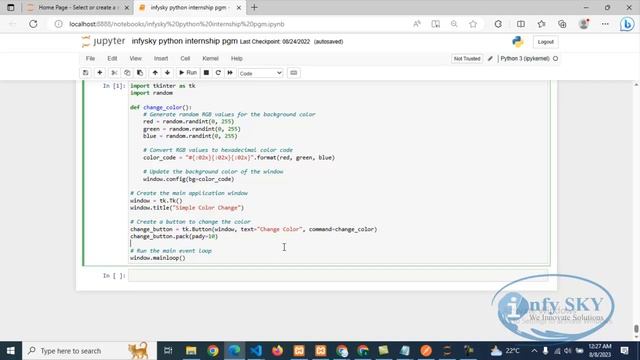Click the page vertical scrollbar thumb
The image size is (640, 360).
pyautogui.click(x=636, y=329)
